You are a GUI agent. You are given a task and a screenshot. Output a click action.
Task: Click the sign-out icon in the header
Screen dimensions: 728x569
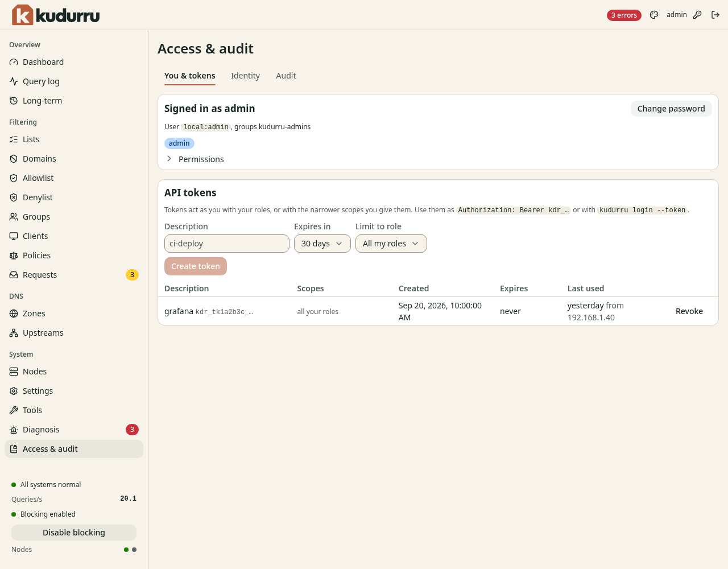(x=715, y=15)
